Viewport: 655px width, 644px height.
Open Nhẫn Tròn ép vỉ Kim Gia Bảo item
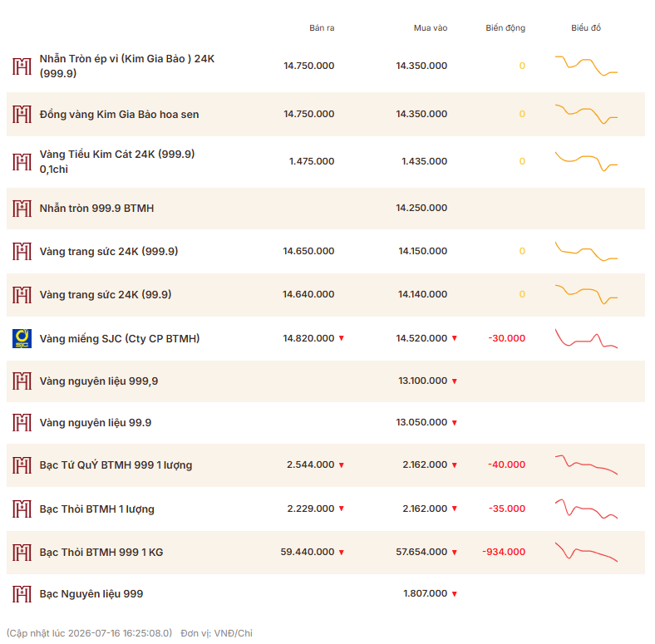click(127, 66)
